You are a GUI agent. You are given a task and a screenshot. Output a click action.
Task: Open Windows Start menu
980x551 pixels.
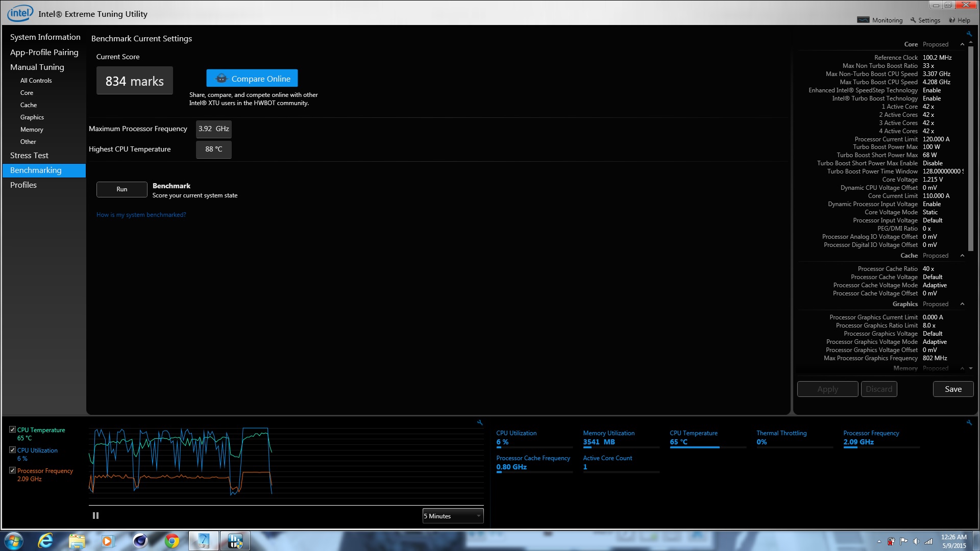tap(13, 541)
